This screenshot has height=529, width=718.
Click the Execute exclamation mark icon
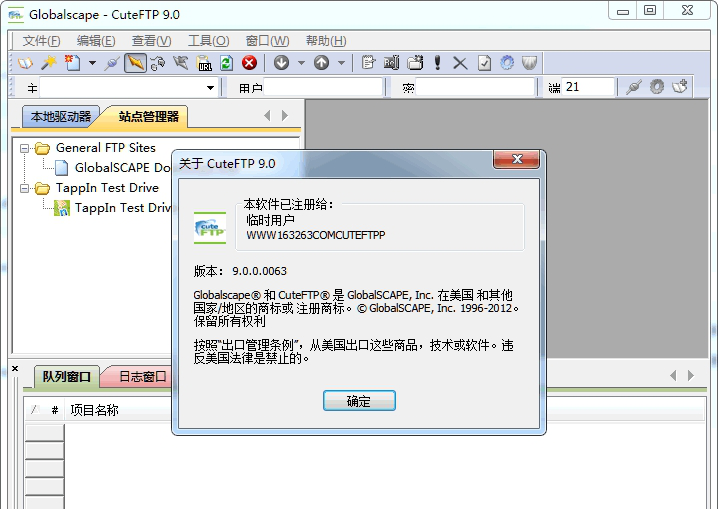pyautogui.click(x=437, y=63)
